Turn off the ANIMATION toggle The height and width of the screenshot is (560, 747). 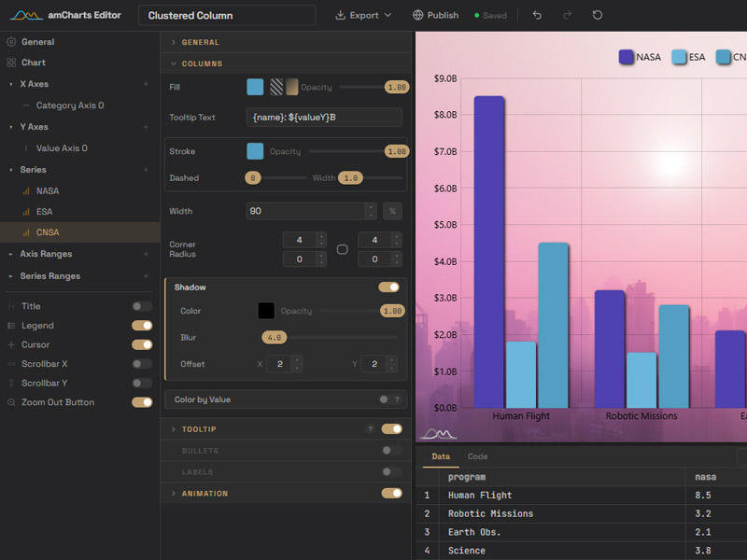coord(391,494)
